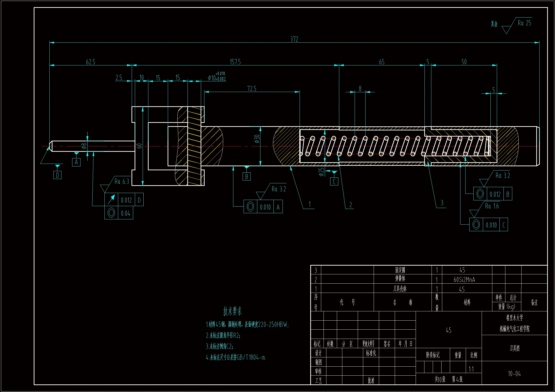Click part balloon number 2
This screenshot has height=392, width=555.
point(351,205)
